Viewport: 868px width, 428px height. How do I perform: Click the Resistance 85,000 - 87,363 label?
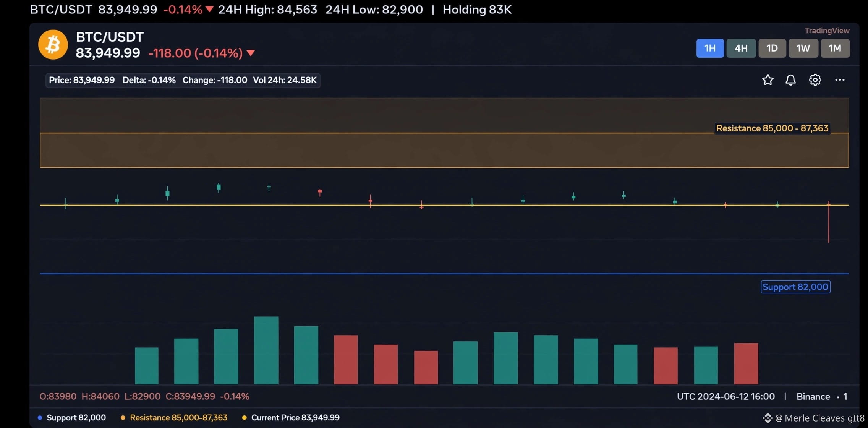(772, 128)
